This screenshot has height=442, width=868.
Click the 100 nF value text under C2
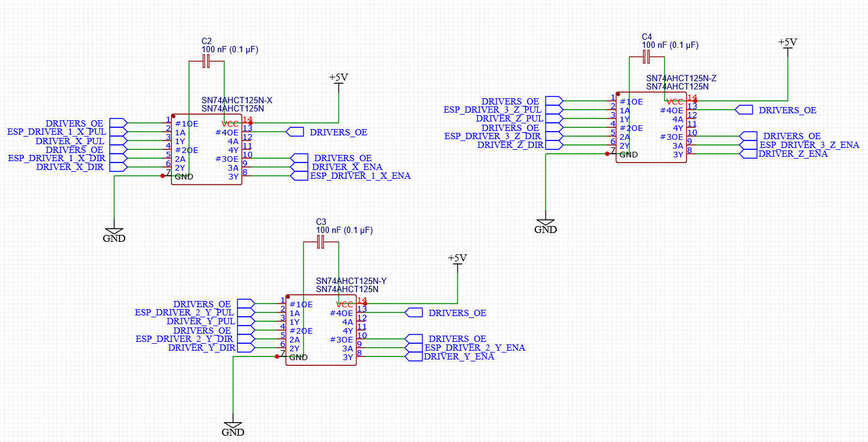tap(230, 49)
